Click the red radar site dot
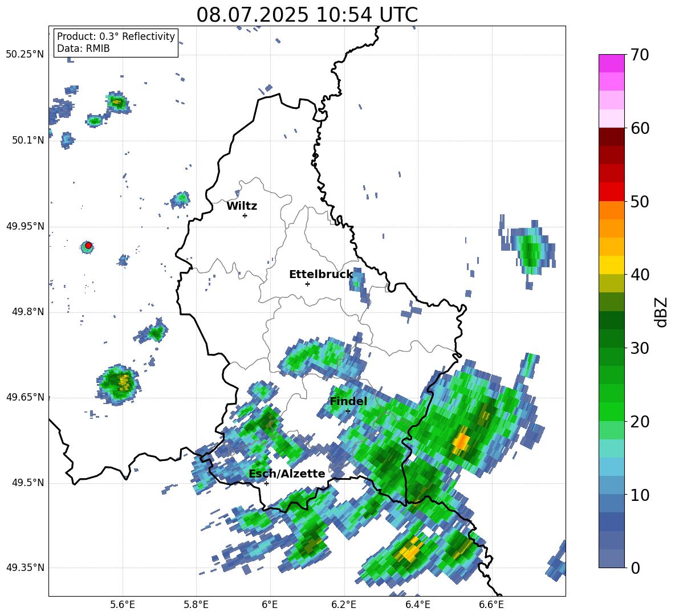Viewport: 675px width, 616px height. coord(88,246)
